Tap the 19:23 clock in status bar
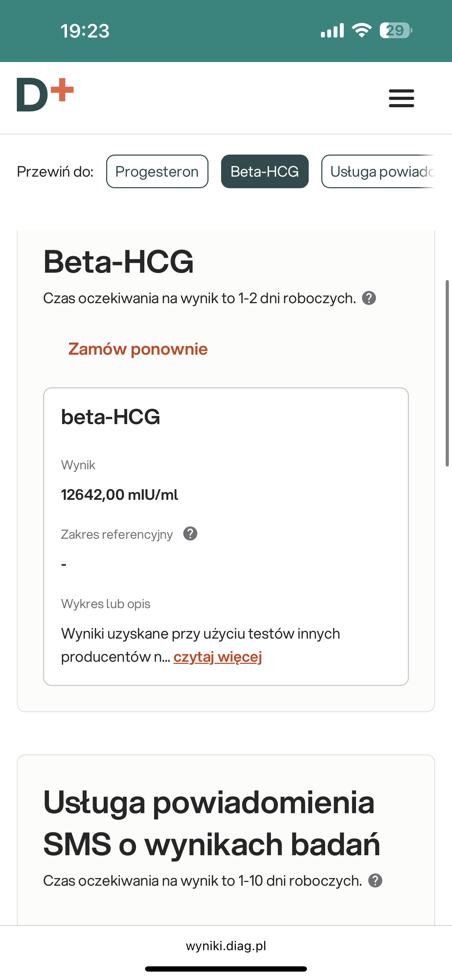The width and height of the screenshot is (452, 980). 85,31
